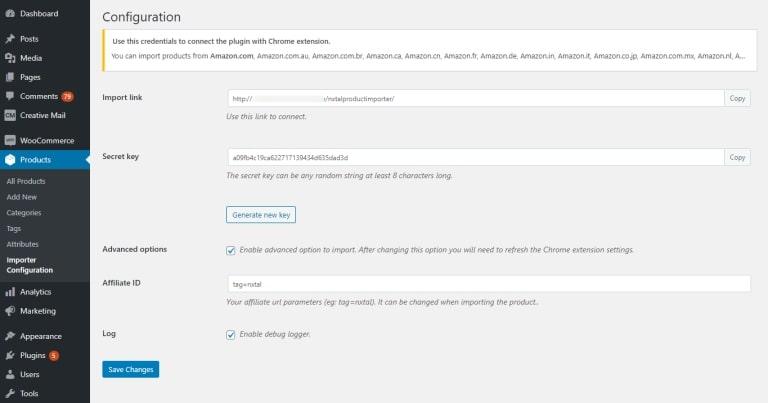Open the comments count badge 79
This screenshot has height=403, width=768.
[x=67, y=96]
